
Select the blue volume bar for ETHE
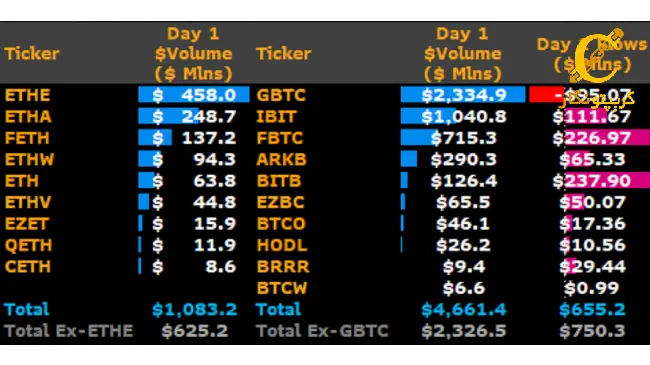pyautogui.click(x=194, y=95)
